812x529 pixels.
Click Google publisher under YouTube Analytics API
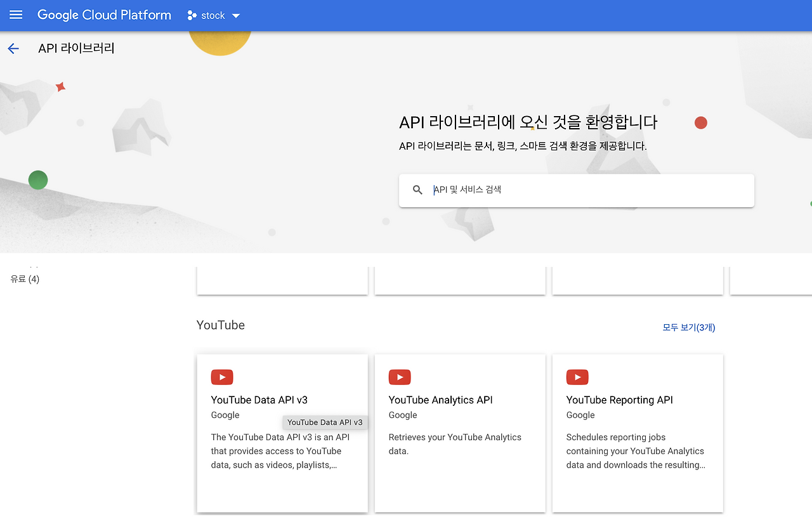(403, 415)
